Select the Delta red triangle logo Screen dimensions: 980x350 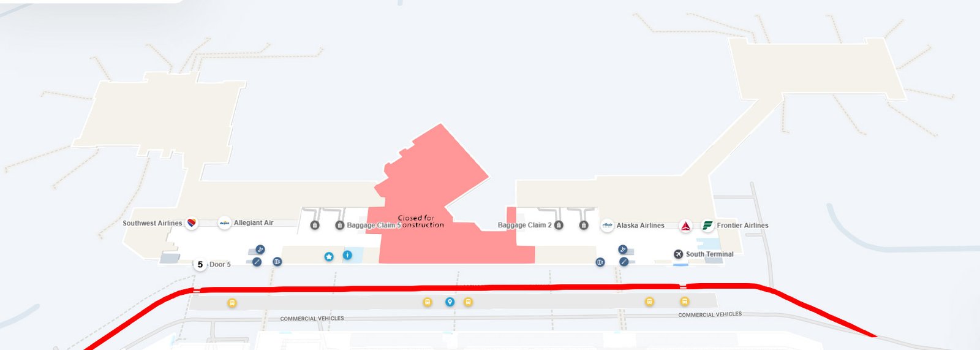coord(686,226)
